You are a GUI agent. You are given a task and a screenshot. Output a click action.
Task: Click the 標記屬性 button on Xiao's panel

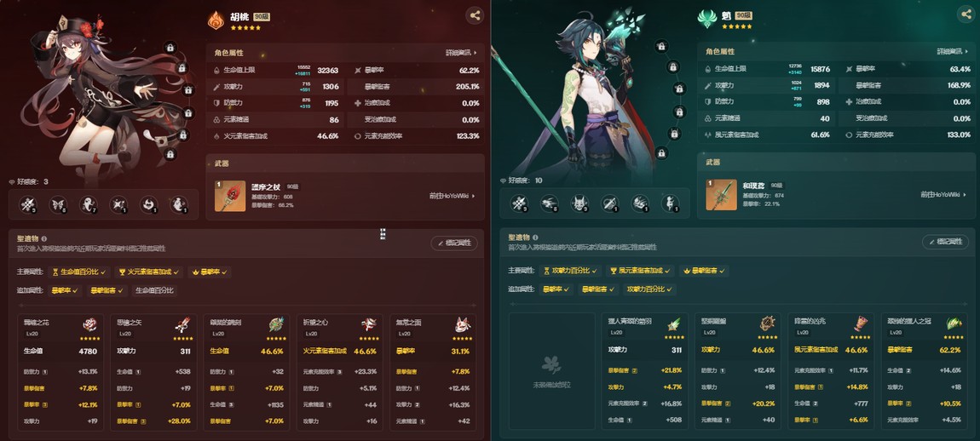[946, 242]
